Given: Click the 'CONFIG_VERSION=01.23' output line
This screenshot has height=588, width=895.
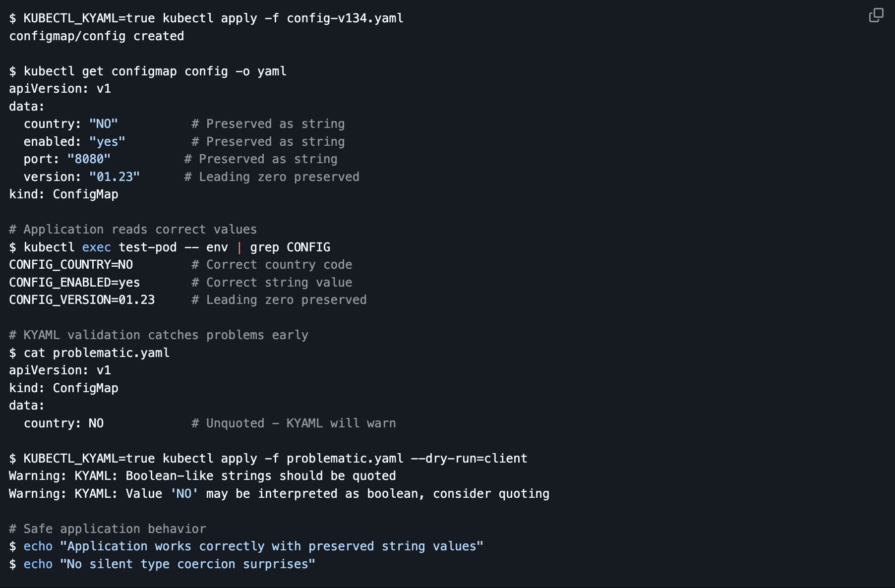Looking at the screenshot, I should (x=82, y=300).
